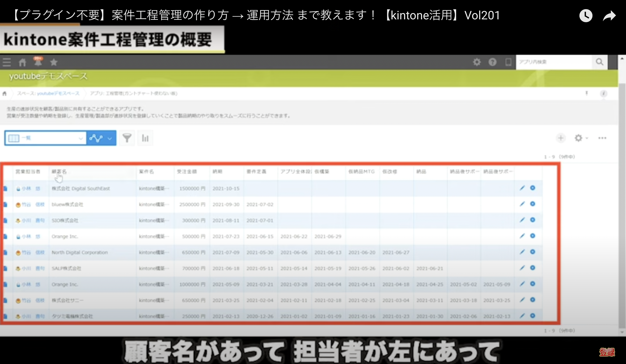Open the three-dot more options menu
The width and height of the screenshot is (626, 364).
(602, 138)
